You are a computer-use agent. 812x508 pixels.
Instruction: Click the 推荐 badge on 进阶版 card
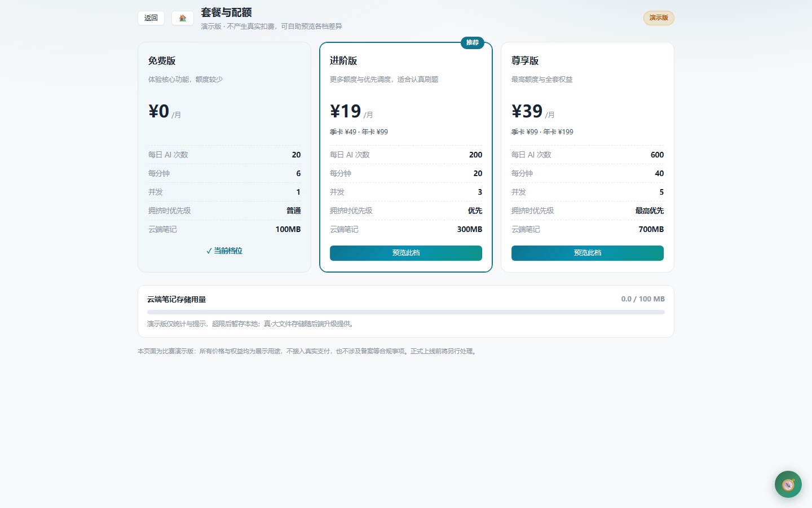473,43
